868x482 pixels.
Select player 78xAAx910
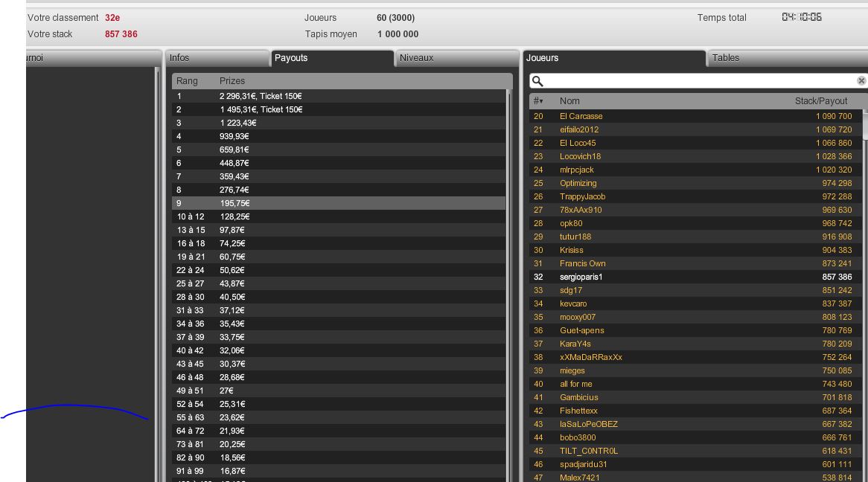tap(695, 210)
